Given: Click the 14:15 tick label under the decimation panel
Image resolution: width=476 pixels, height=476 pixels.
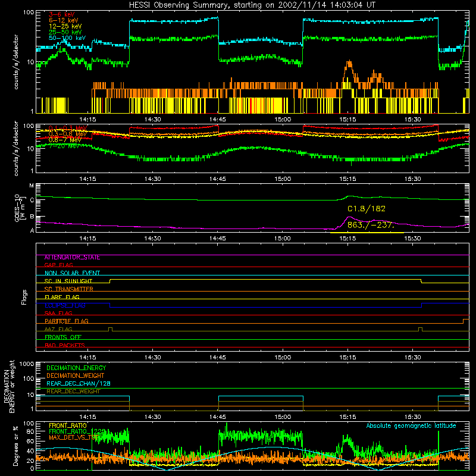Looking at the screenshot, I should point(87,417).
